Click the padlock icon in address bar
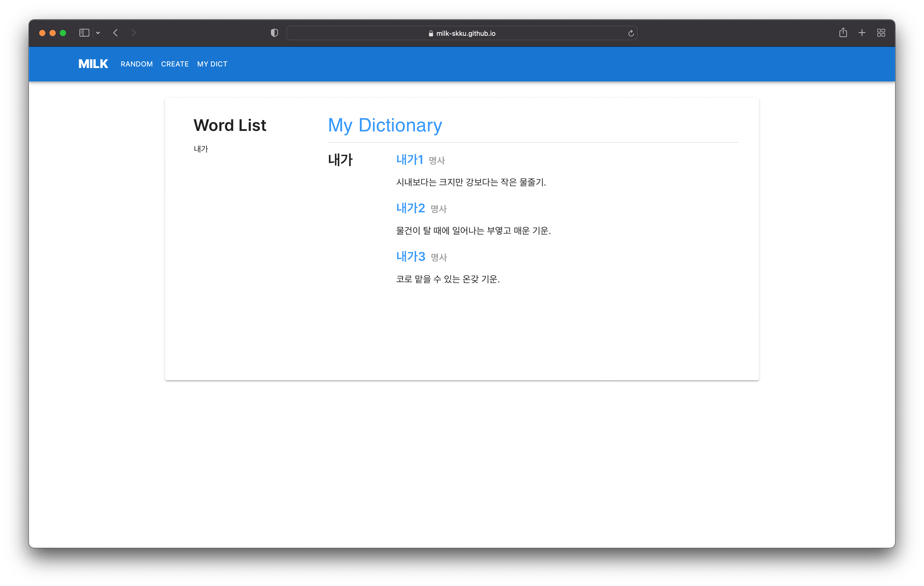Screen dimensions: 924x586 [431, 34]
